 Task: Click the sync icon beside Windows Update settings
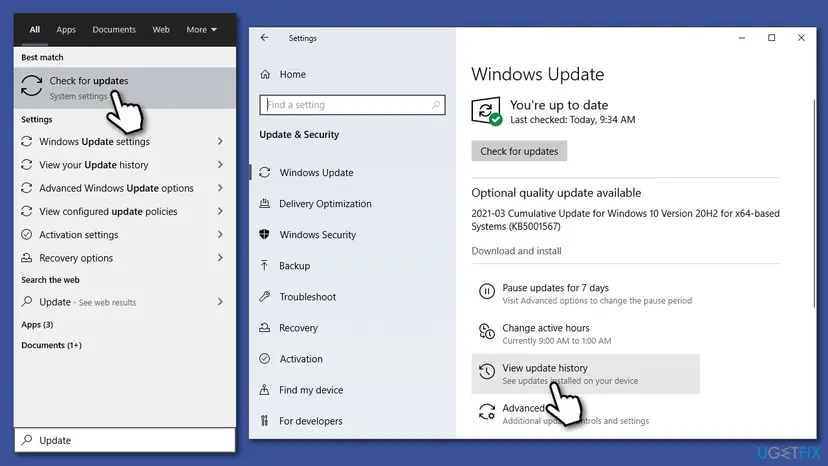tap(26, 141)
